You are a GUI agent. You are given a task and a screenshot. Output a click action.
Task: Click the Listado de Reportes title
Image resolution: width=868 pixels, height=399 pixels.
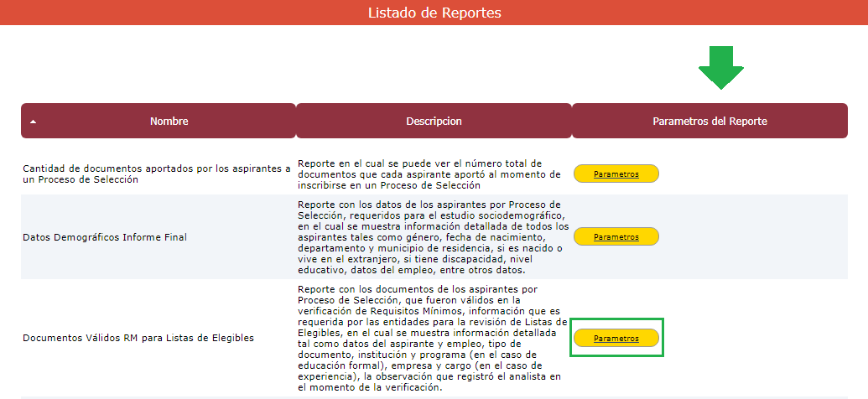(x=434, y=13)
